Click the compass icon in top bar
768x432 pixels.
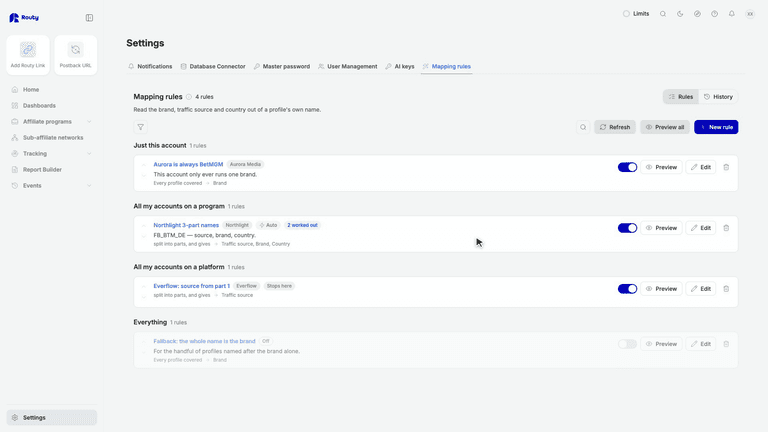click(x=697, y=14)
